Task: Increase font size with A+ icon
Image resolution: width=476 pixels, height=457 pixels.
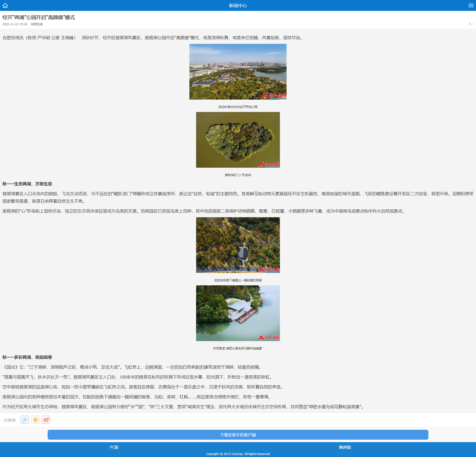Action: click(471, 24)
